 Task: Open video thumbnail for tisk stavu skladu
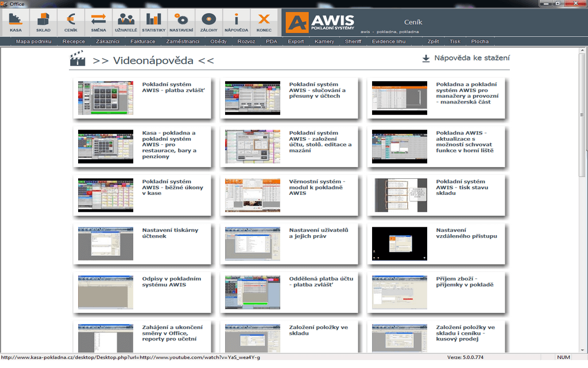point(400,195)
